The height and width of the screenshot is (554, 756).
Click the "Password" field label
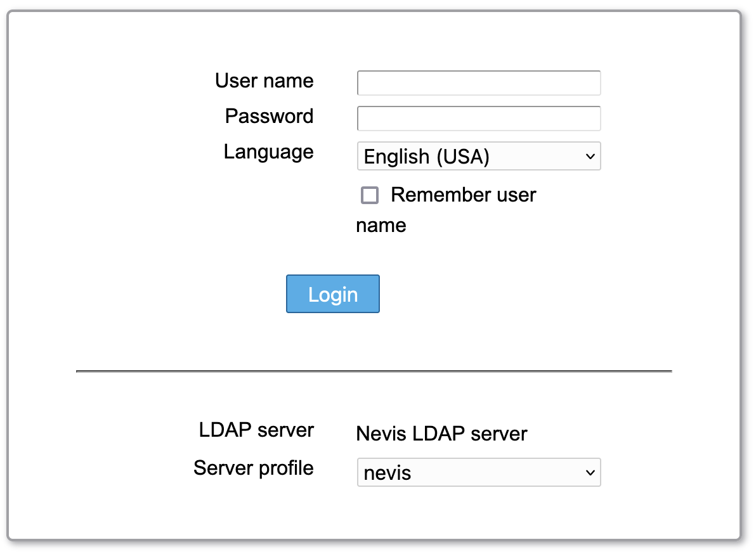click(269, 117)
